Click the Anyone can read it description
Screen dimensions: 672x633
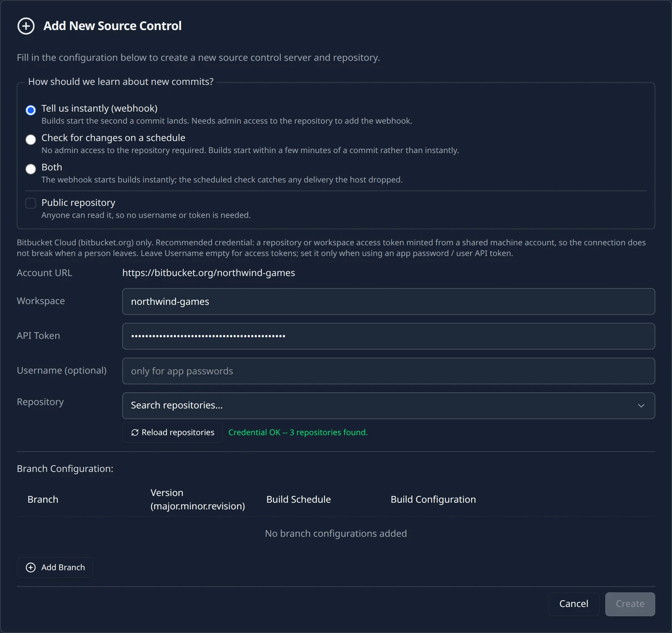pos(146,215)
